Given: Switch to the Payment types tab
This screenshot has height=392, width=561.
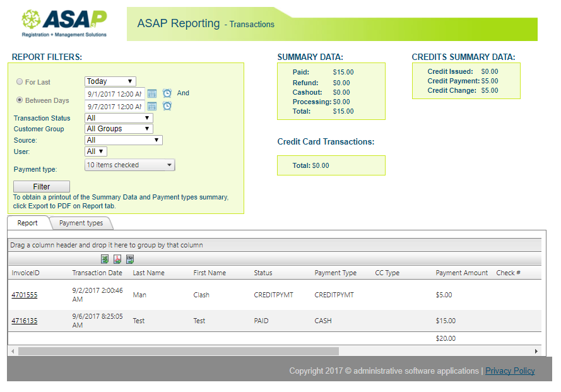Looking at the screenshot, I should click(81, 223).
